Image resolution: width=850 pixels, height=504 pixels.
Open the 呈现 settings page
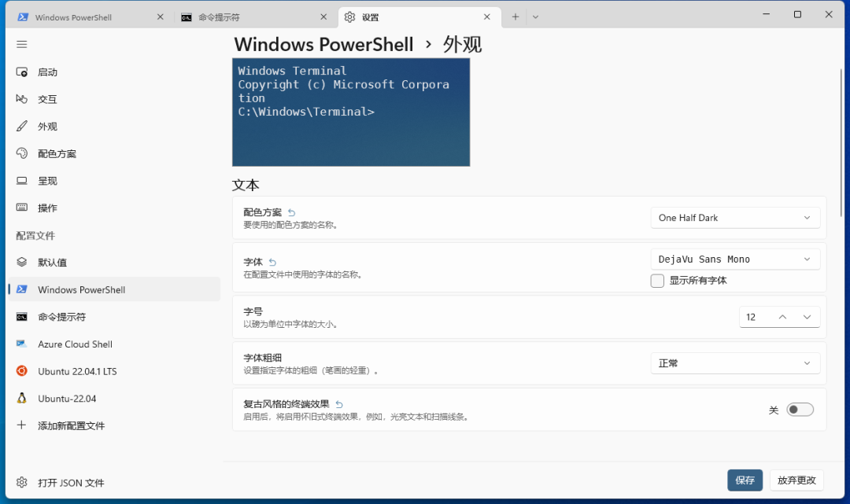tap(114, 181)
